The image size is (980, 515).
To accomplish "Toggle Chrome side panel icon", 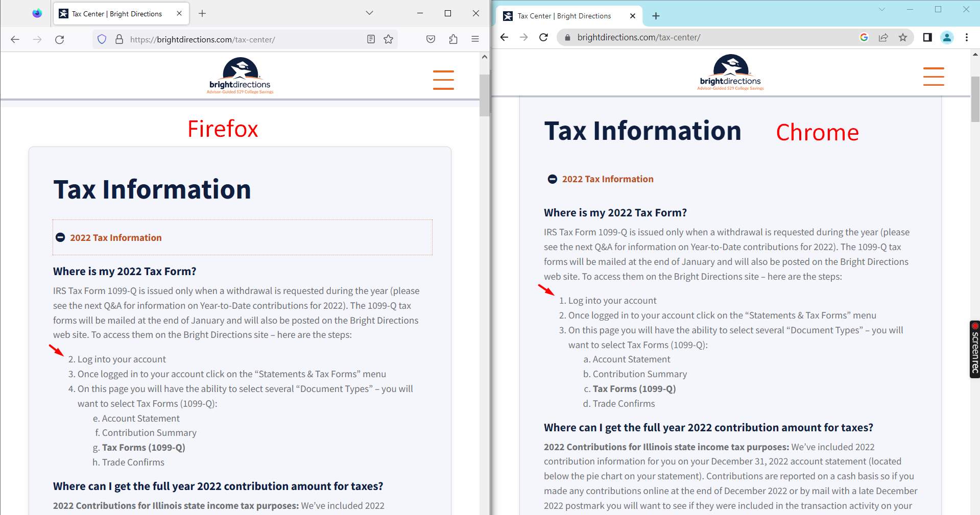I will coord(927,37).
